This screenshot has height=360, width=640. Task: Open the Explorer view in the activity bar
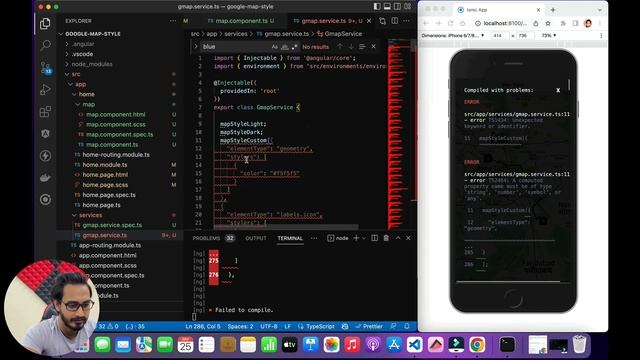[x=45, y=23]
